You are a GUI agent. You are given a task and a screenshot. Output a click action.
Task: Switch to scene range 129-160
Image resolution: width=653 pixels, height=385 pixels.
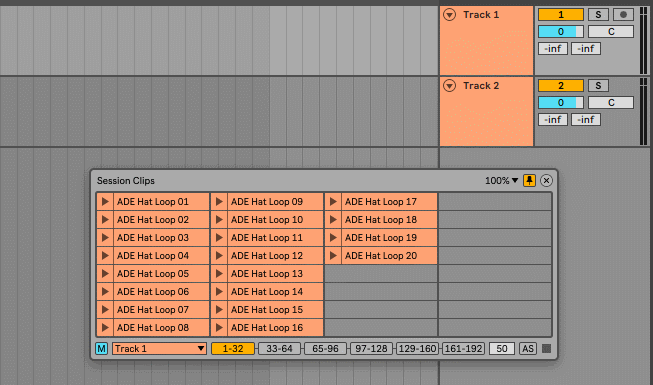[x=417, y=348]
